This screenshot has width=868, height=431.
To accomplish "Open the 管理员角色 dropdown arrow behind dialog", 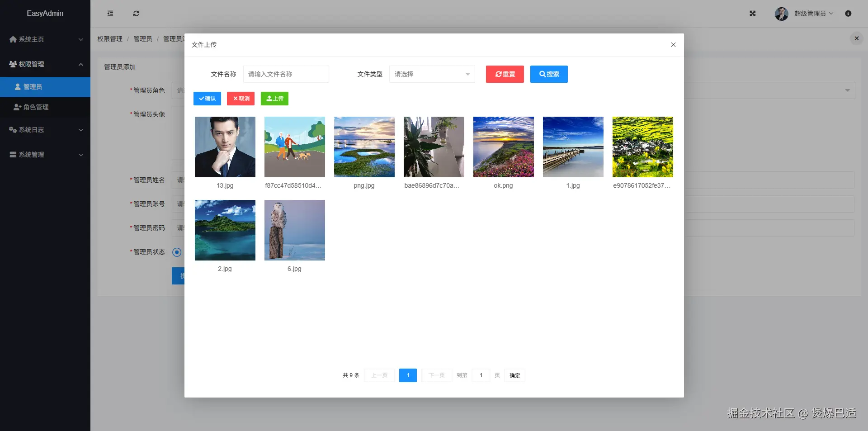I will pos(848,90).
